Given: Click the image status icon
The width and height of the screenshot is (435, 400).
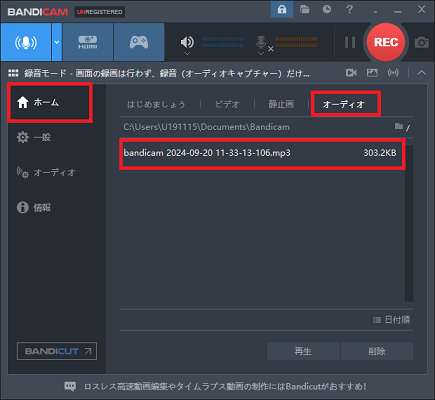Looking at the screenshot, I should (x=372, y=73).
